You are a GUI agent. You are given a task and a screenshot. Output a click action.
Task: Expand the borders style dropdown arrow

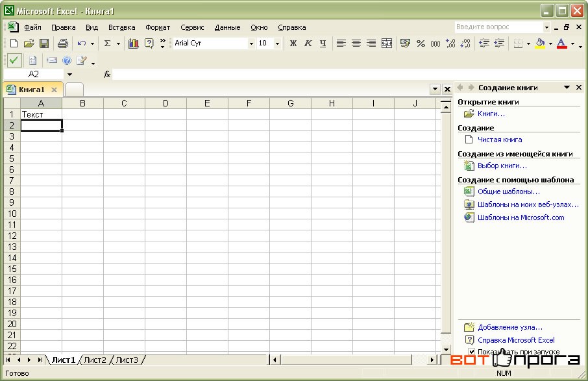coord(528,43)
